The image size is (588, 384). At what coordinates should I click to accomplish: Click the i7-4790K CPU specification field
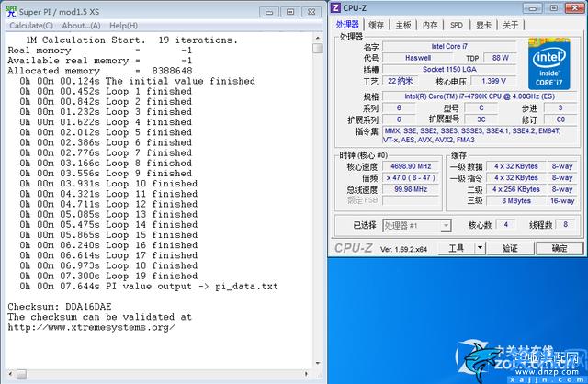coord(480,96)
